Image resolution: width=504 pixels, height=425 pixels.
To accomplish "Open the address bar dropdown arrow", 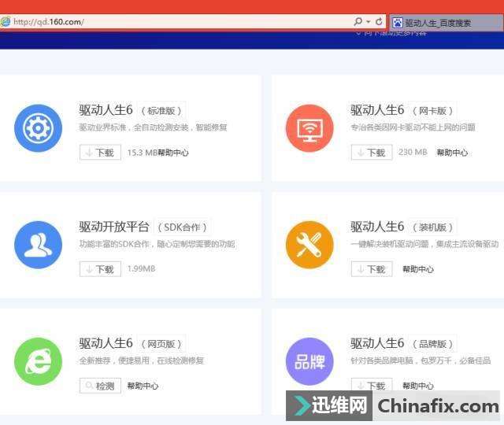I will tap(369, 22).
